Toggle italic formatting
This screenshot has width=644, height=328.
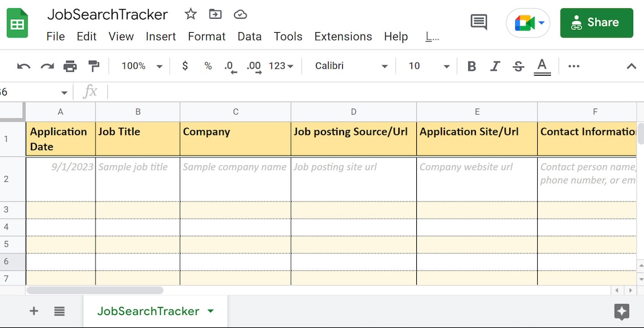pyautogui.click(x=496, y=66)
